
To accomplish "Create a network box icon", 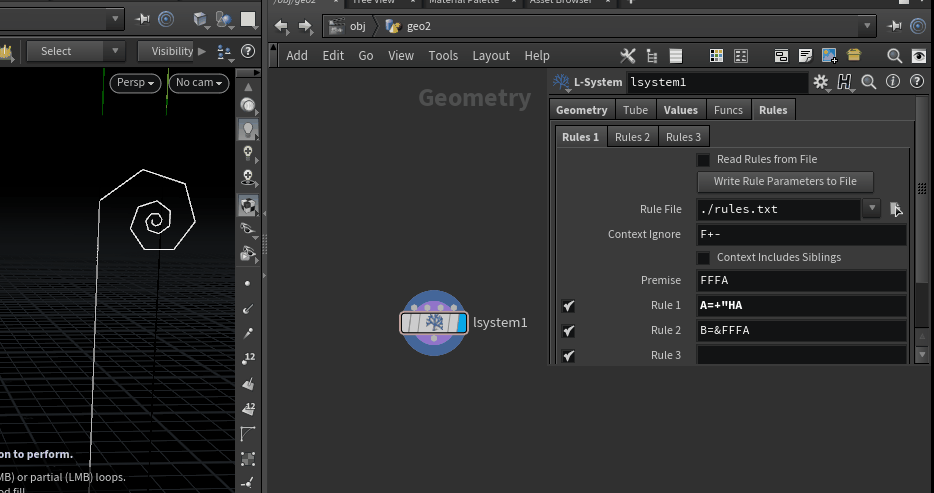I will pos(781,56).
